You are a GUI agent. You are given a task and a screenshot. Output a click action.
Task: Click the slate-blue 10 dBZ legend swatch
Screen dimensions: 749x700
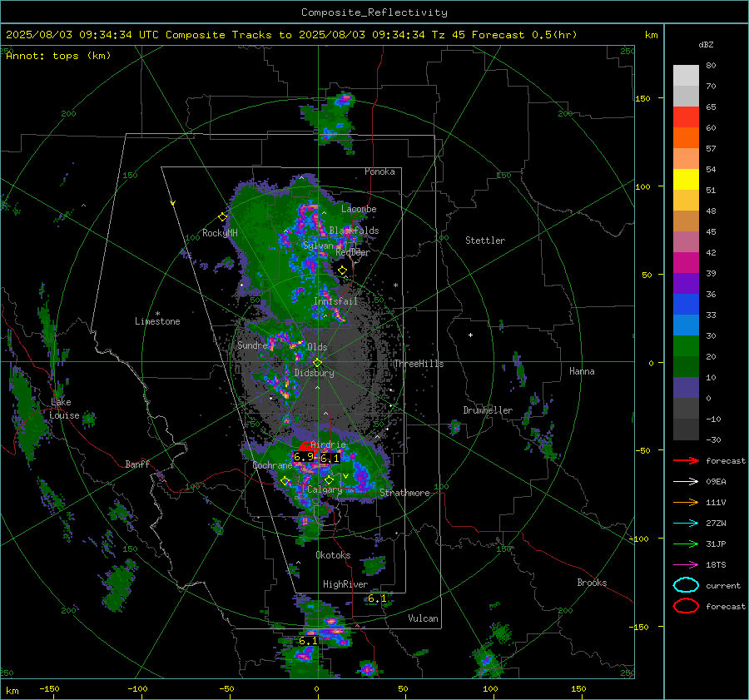coord(686,387)
